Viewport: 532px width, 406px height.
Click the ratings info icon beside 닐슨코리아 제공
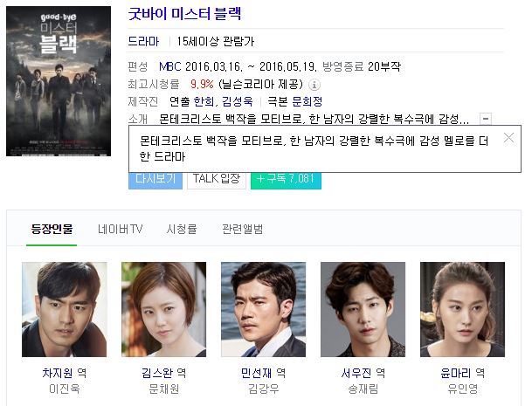point(314,85)
